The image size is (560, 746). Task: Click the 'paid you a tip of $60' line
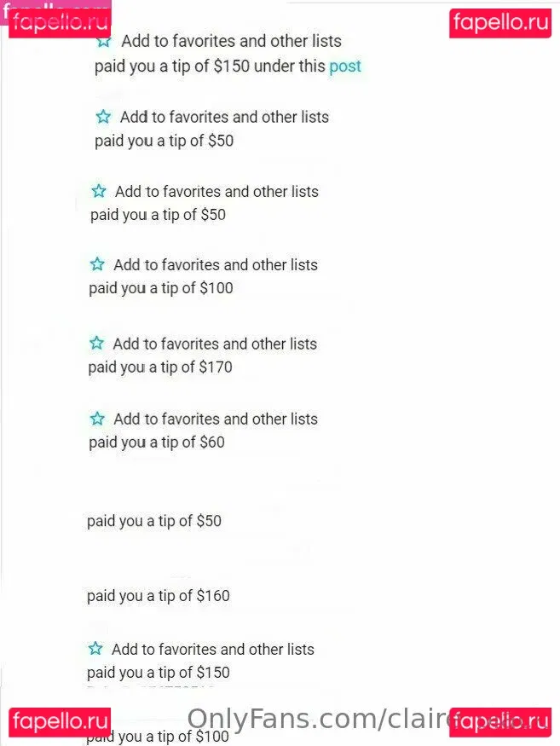[157, 442]
